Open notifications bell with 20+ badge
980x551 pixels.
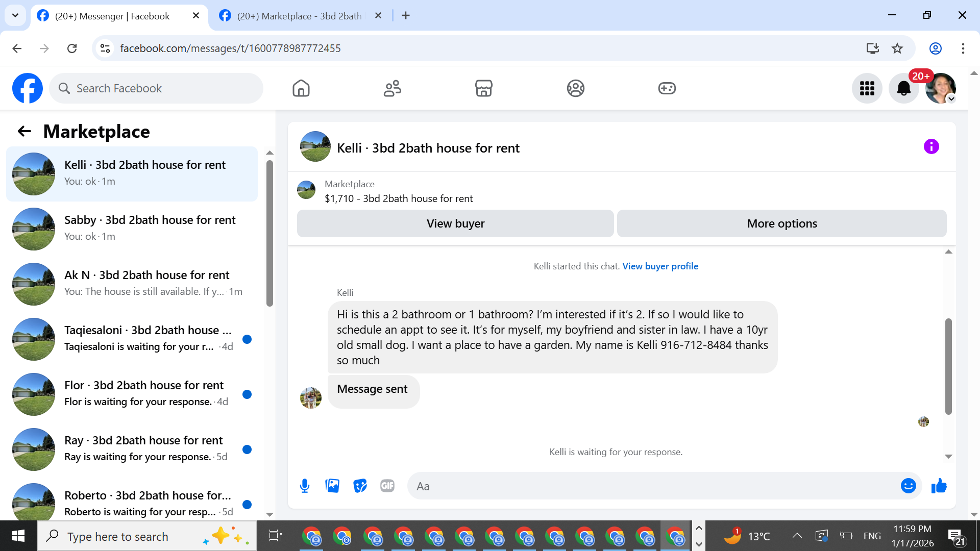(903, 88)
